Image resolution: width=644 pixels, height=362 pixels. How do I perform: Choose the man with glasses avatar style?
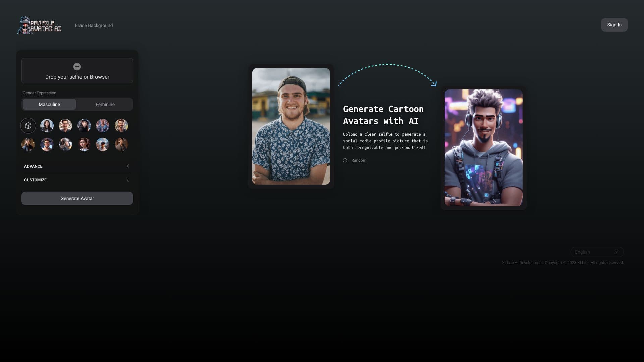point(65,126)
